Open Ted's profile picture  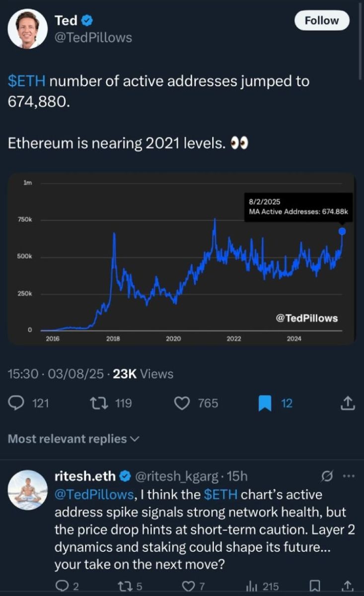(x=28, y=28)
